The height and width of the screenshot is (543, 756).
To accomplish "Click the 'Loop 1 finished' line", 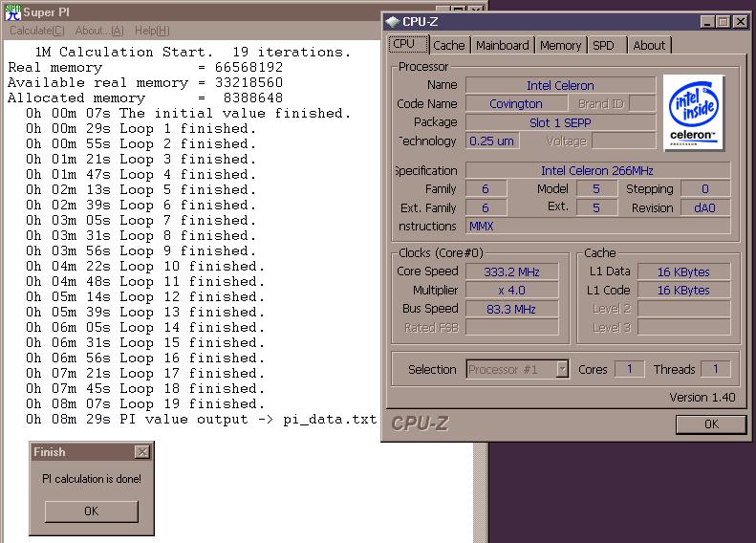I will coord(140,129).
